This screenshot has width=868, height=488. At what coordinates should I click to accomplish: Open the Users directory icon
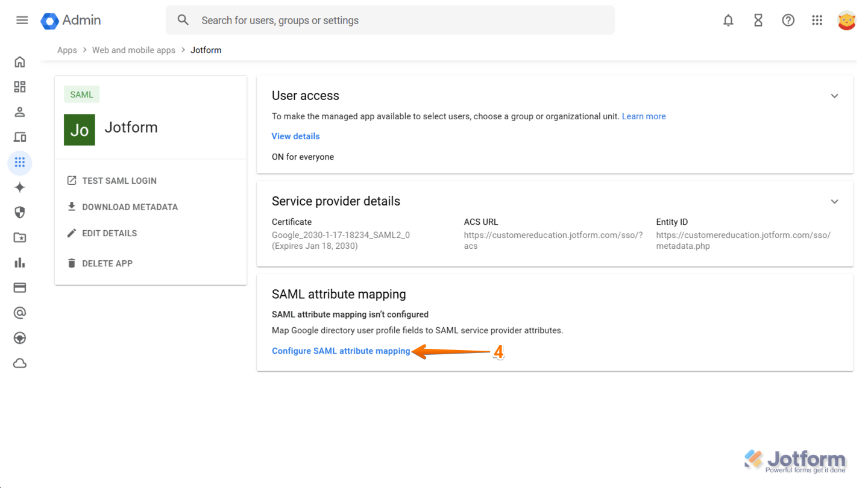click(20, 112)
